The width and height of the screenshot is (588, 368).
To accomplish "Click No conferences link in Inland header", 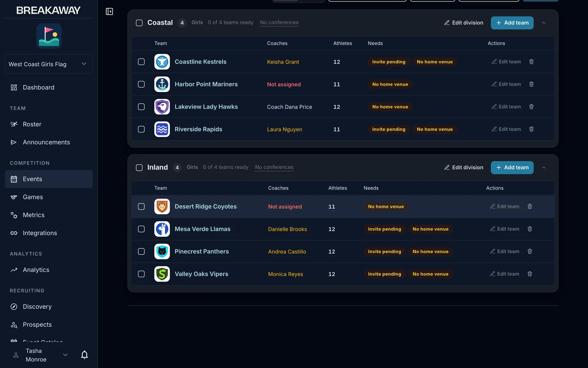I will tap(275, 167).
